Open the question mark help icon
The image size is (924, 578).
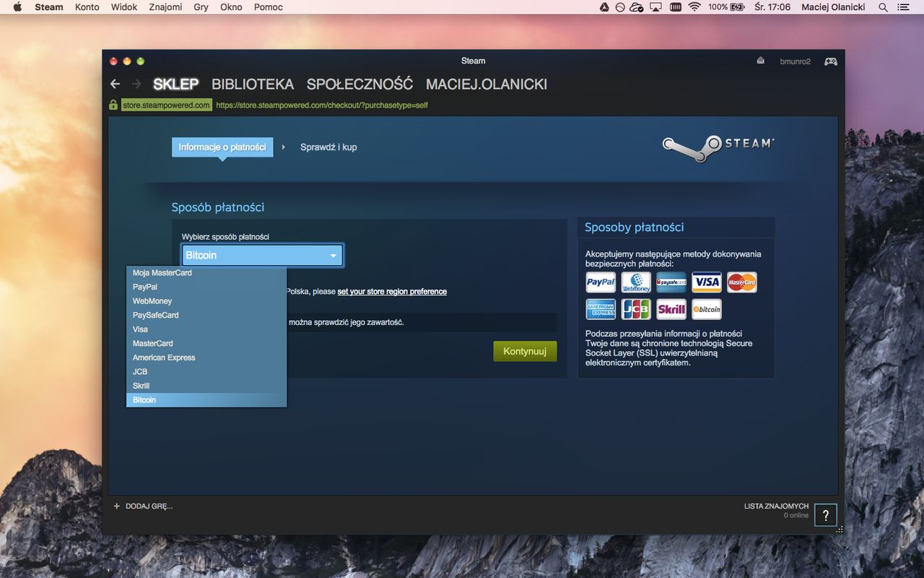click(826, 515)
